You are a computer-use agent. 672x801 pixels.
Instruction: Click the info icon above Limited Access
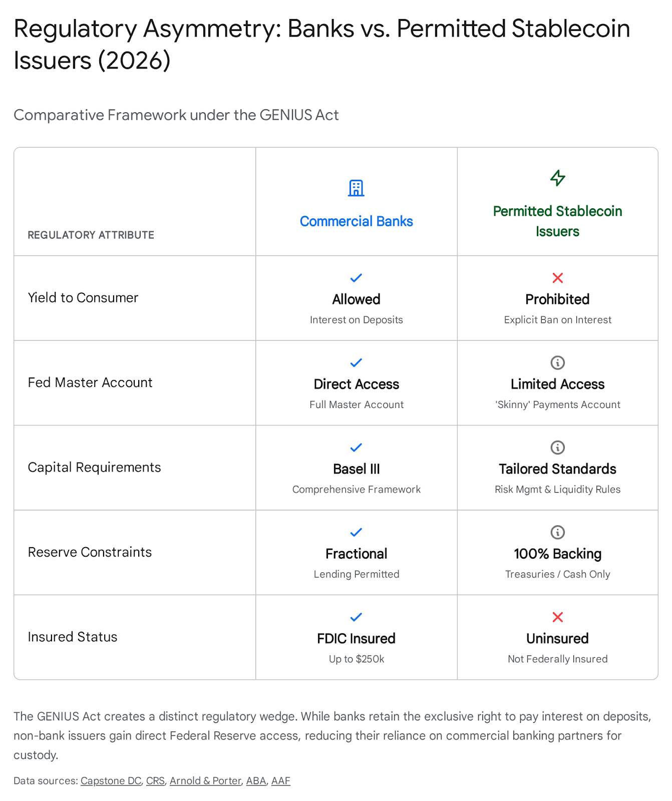point(557,362)
